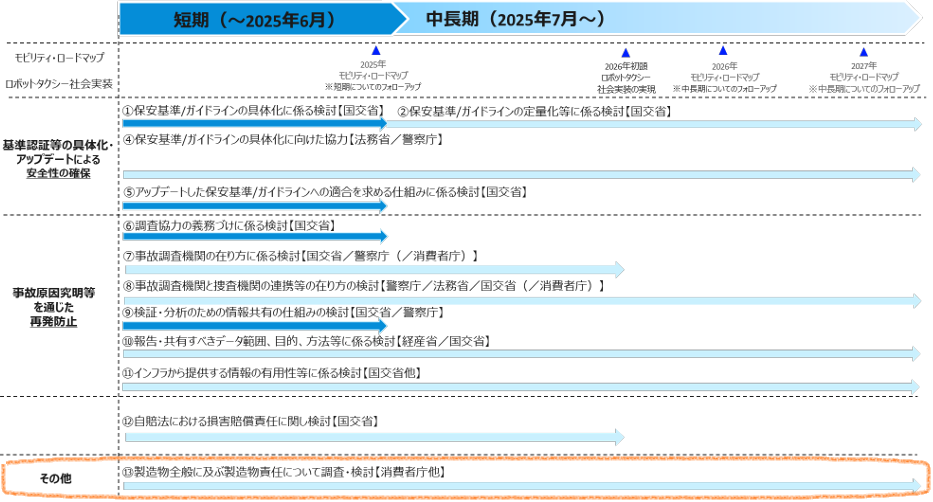The height and width of the screenshot is (502, 933).
Task: Click item ⑩ 報告・共有すべきデータ範囲に係る検討【経産省／国交省】
Action: [306, 341]
